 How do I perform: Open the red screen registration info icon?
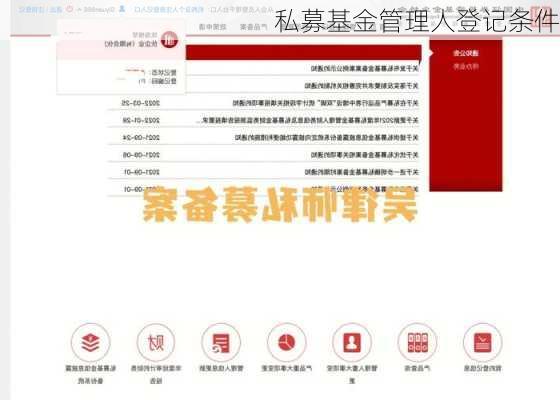click(482, 342)
